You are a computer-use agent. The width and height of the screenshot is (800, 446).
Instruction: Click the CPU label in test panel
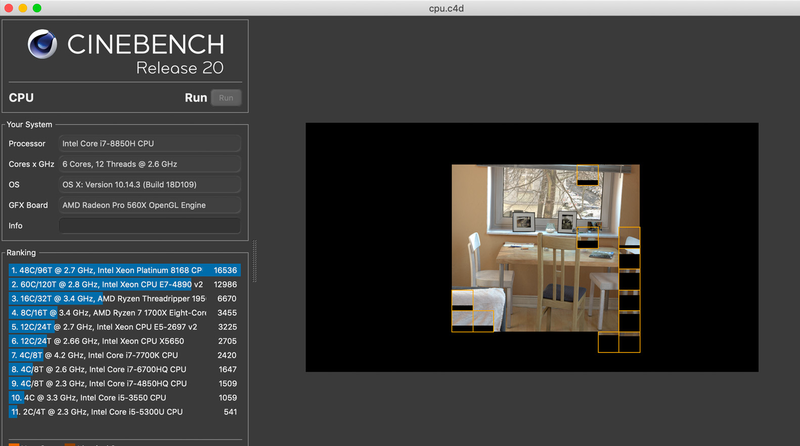21,97
